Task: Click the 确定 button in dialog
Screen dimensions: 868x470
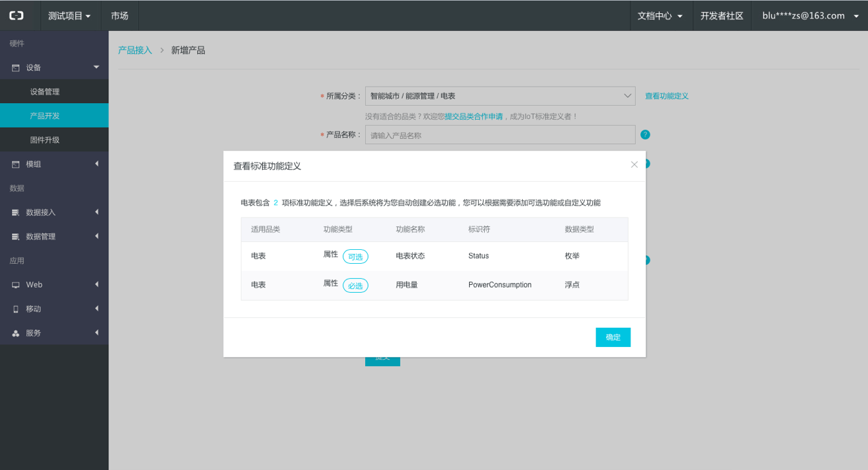Action: coord(613,337)
